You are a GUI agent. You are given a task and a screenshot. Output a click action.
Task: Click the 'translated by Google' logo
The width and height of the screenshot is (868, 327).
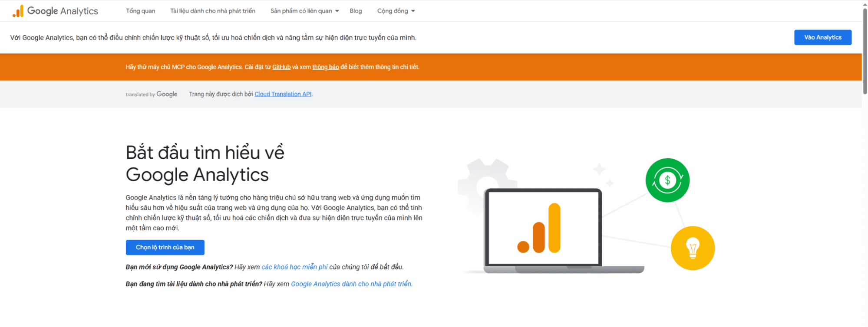click(152, 94)
